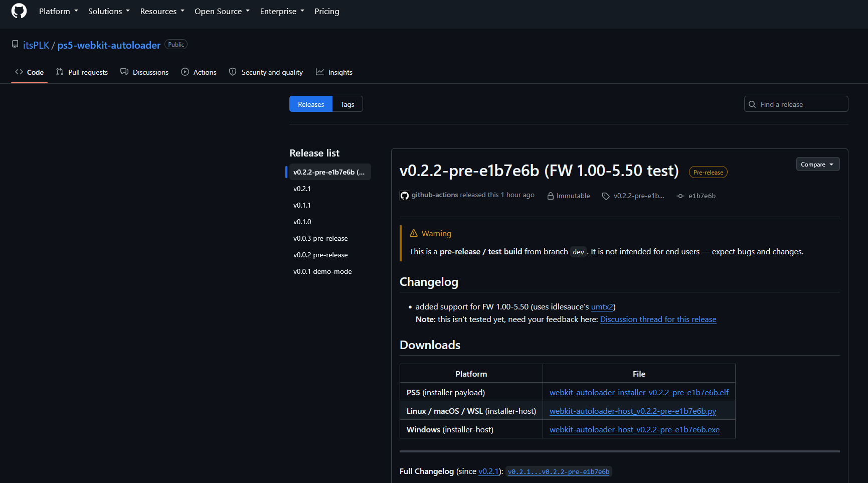
Task: Open the Pull requests tab
Action: point(82,72)
